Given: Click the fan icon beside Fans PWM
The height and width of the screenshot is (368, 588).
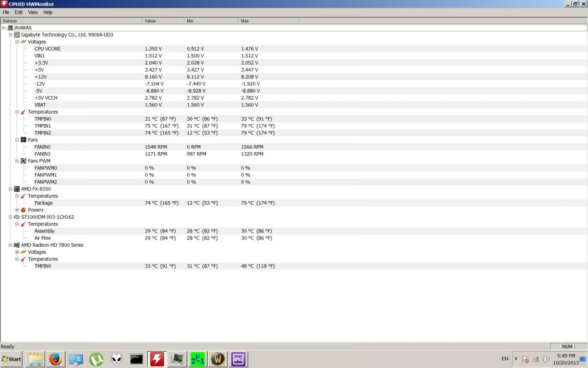Looking at the screenshot, I should point(23,161).
